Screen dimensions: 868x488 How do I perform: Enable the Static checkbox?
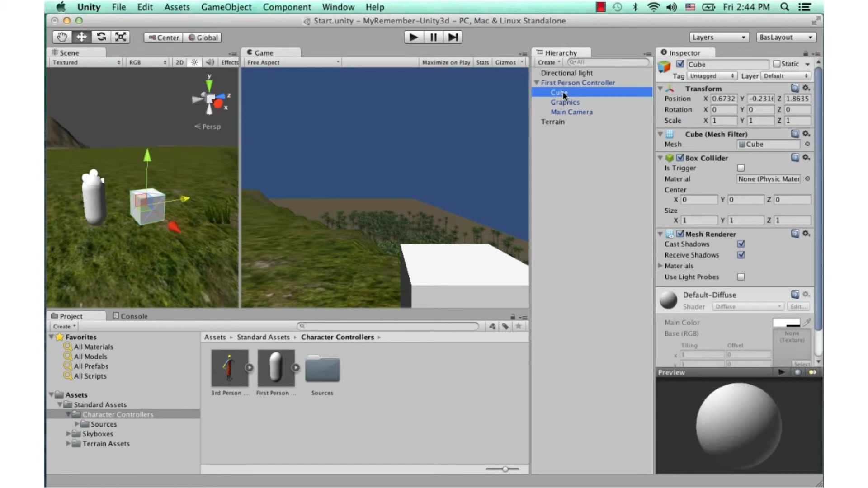[x=777, y=64]
